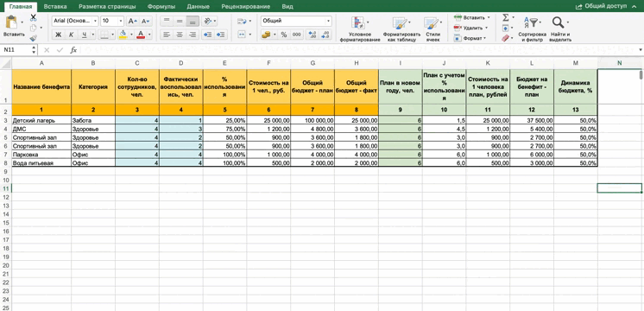Image resolution: width=644 pixels, height=311 pixels.
Task: Select cell Вода питьевая
Action: pos(41,163)
